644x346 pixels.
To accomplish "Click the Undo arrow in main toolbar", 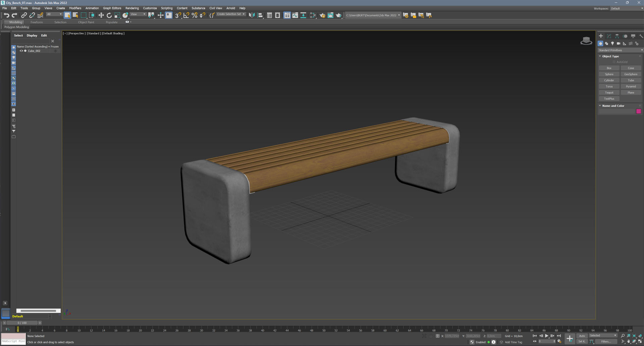I will point(6,15).
